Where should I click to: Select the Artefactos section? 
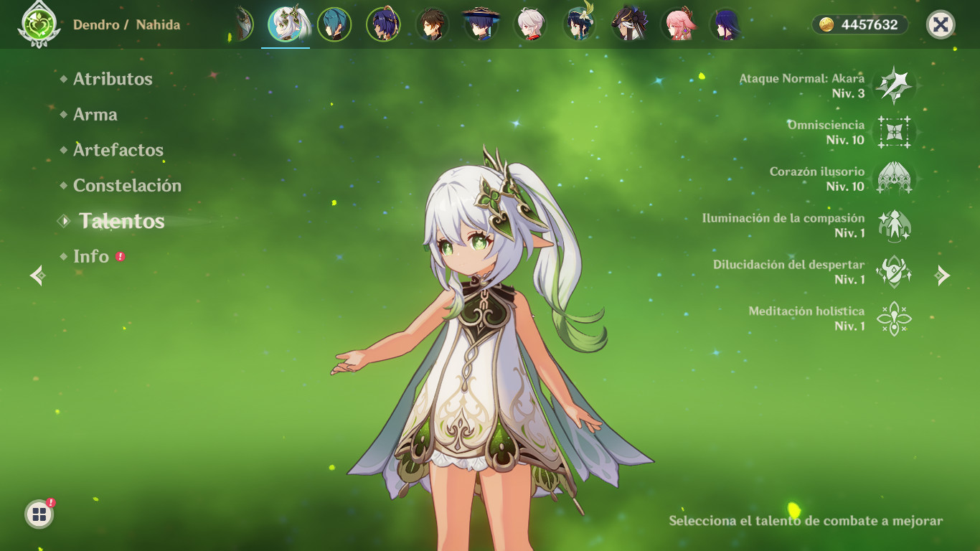(116, 151)
